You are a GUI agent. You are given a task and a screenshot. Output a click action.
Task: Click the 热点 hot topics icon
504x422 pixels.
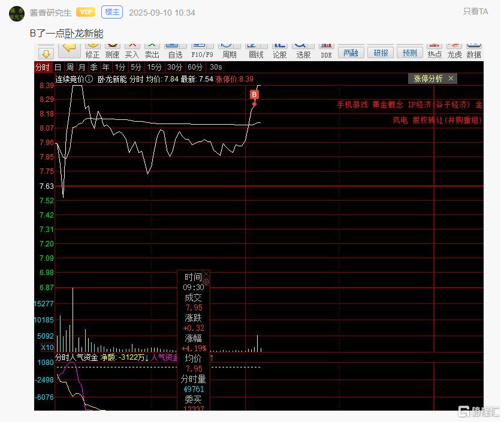click(434, 49)
